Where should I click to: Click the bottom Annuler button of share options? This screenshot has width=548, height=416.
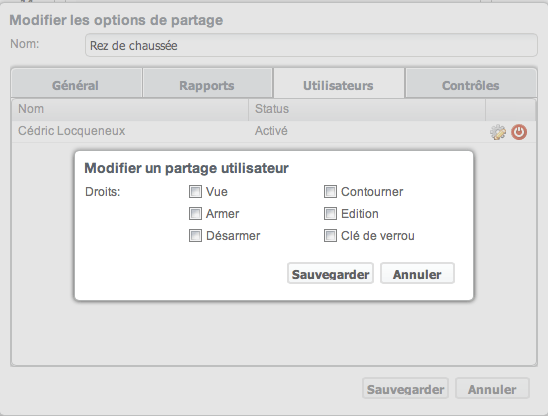(492, 388)
